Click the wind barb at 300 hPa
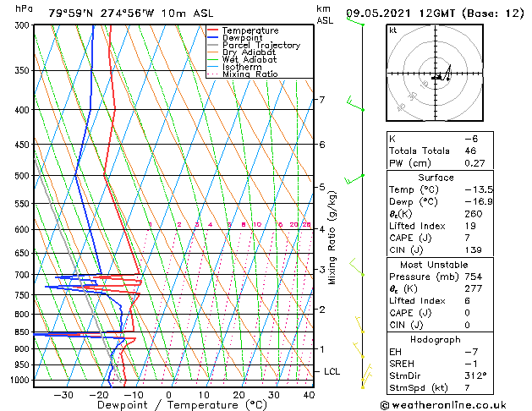Viewport: 532px width, 411px height. tap(355, 20)
